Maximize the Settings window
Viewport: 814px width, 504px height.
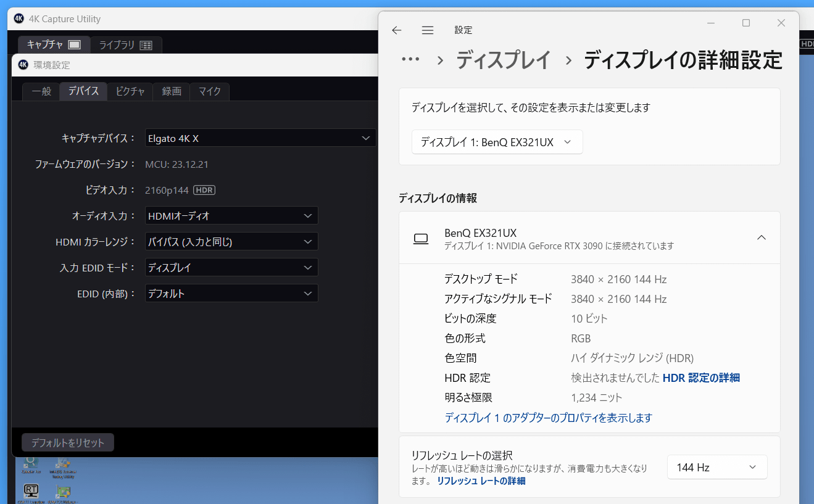[x=746, y=23]
